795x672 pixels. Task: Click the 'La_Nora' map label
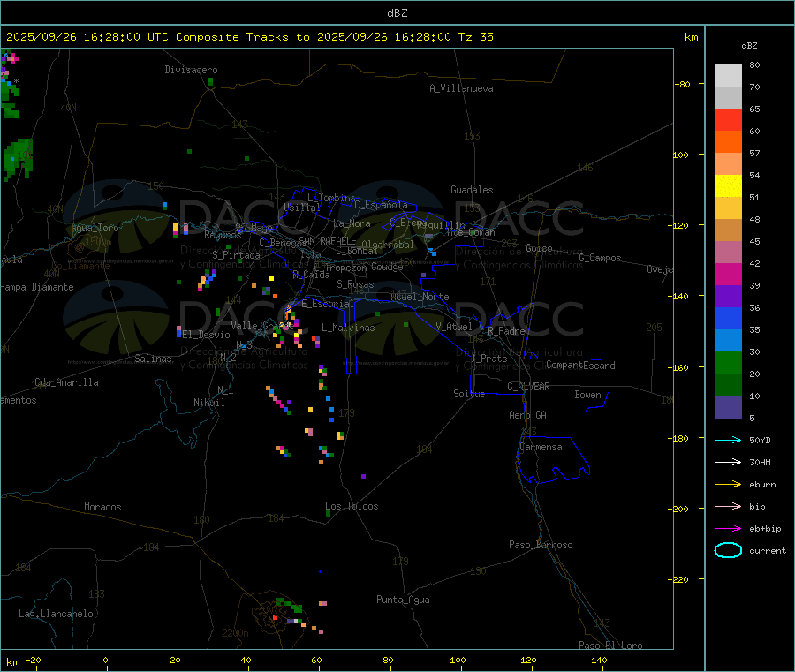pyautogui.click(x=352, y=223)
